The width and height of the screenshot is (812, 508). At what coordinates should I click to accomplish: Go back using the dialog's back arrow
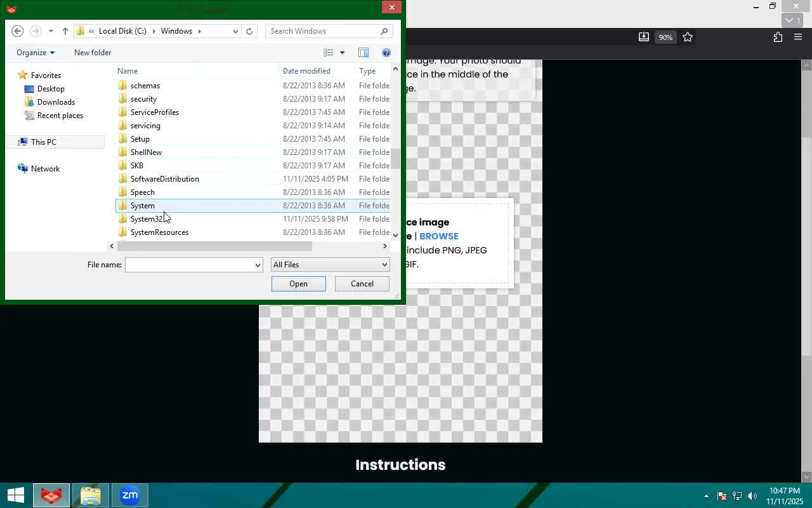tap(18, 31)
